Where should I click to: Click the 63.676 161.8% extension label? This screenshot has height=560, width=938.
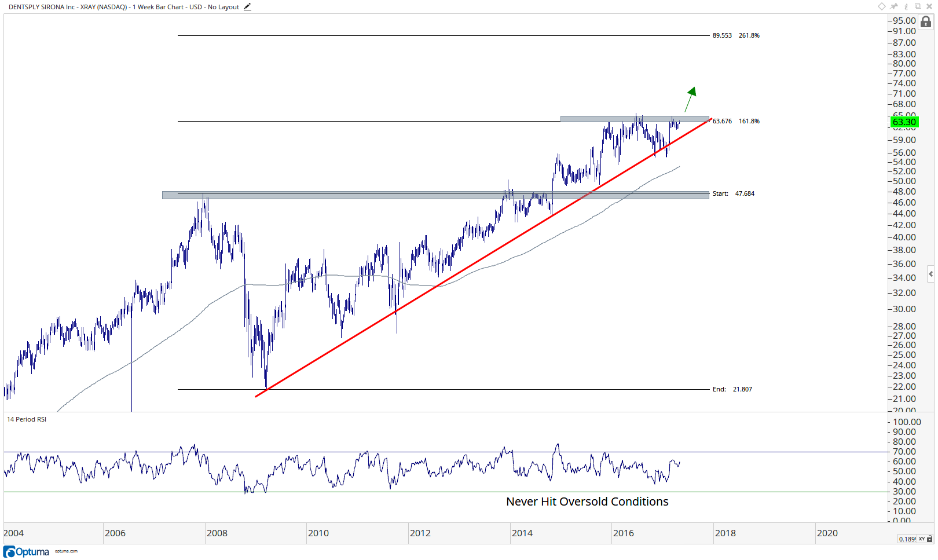point(736,121)
